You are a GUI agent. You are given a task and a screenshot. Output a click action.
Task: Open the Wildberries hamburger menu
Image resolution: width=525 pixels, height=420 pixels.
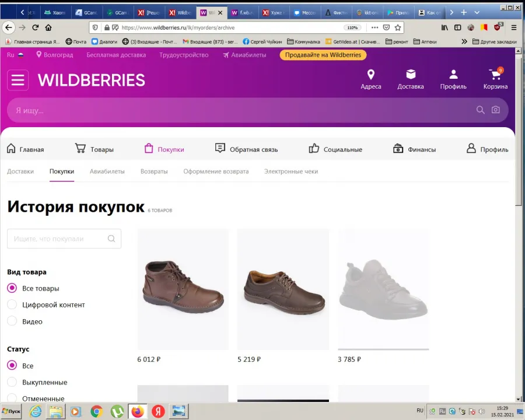click(17, 80)
